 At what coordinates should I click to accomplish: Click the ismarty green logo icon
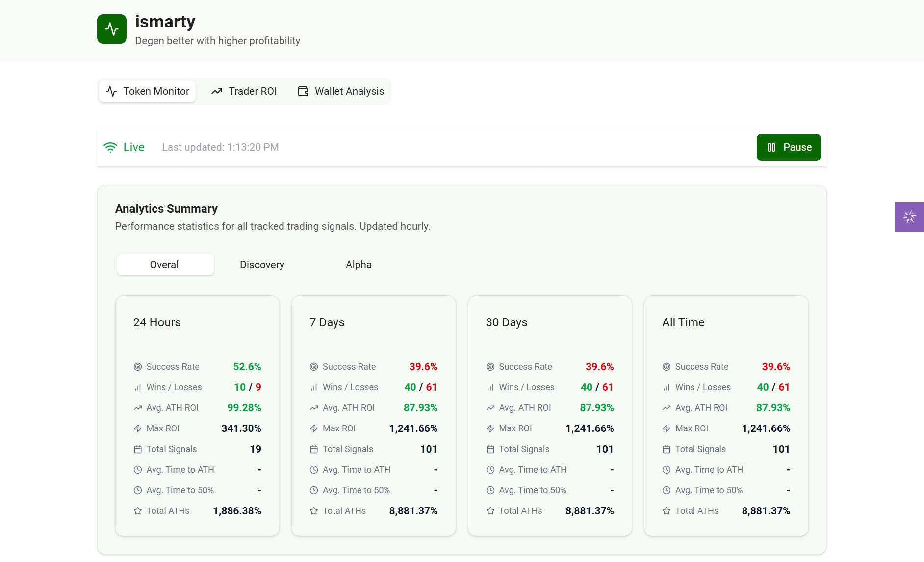coord(112,29)
